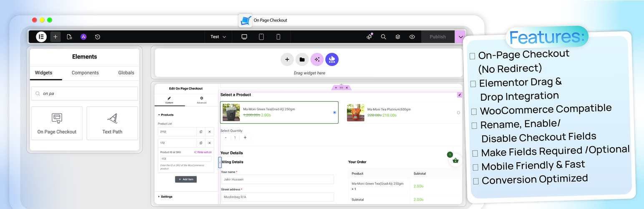This screenshot has height=209, width=644.
Task: Click the widget edit pencil icon on canvas
Action: pos(460,95)
